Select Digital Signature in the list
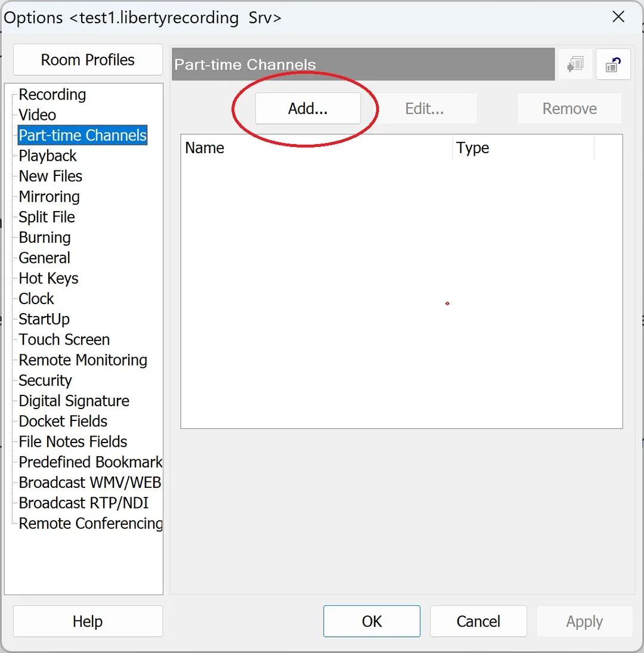This screenshot has width=644, height=653. pyautogui.click(x=74, y=401)
